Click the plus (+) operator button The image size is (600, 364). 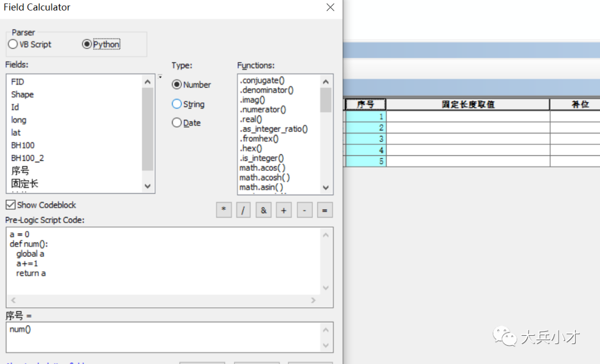click(x=283, y=210)
